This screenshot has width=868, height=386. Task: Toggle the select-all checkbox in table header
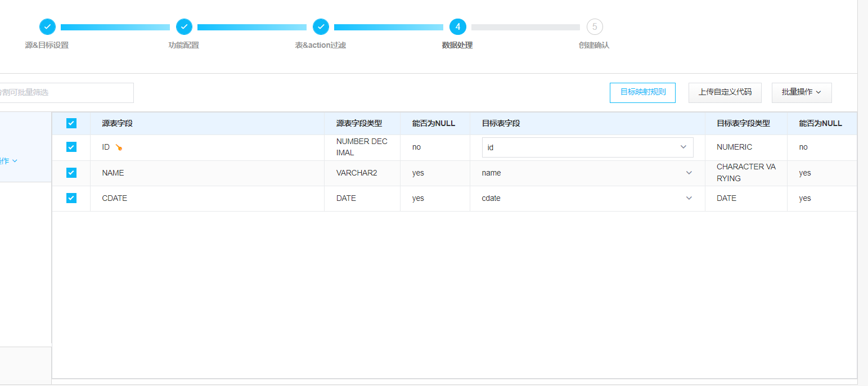click(x=71, y=123)
